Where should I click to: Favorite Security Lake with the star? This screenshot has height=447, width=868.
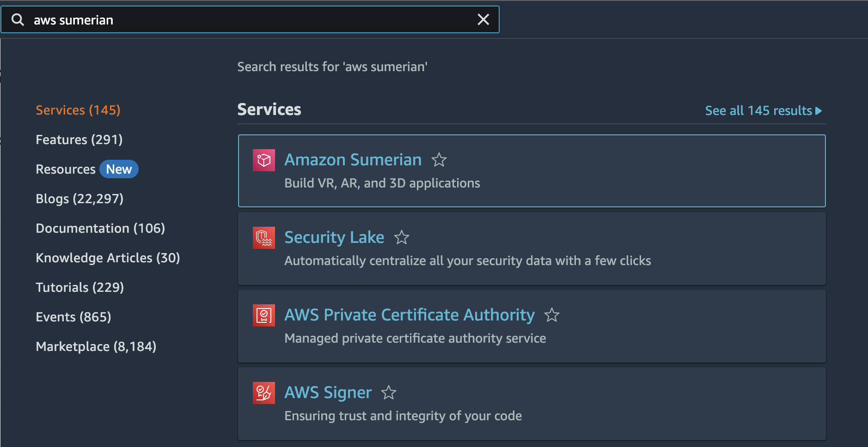click(401, 237)
